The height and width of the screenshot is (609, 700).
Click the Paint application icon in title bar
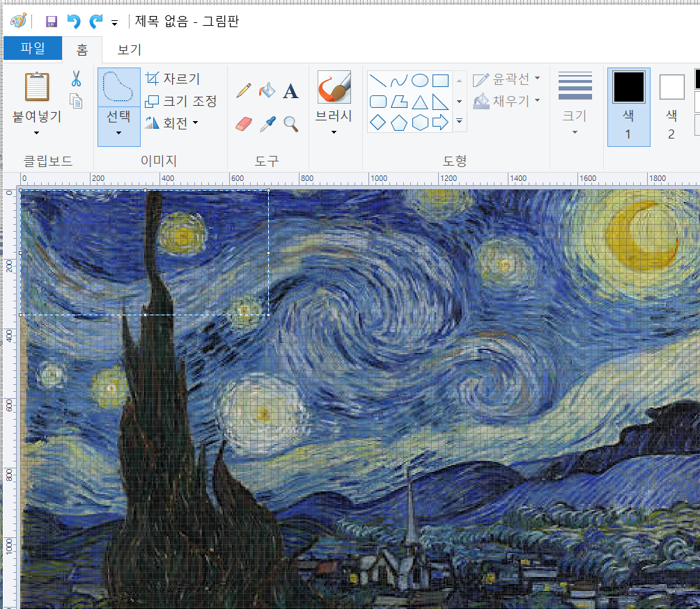click(18, 21)
